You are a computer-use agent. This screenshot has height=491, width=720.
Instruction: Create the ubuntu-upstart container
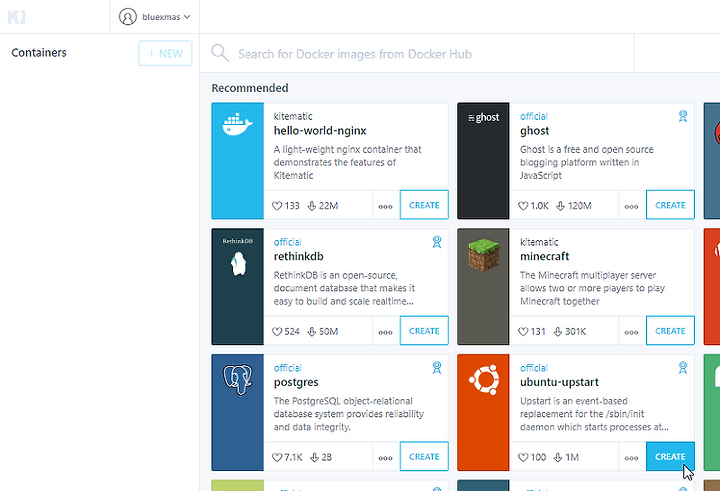click(670, 457)
